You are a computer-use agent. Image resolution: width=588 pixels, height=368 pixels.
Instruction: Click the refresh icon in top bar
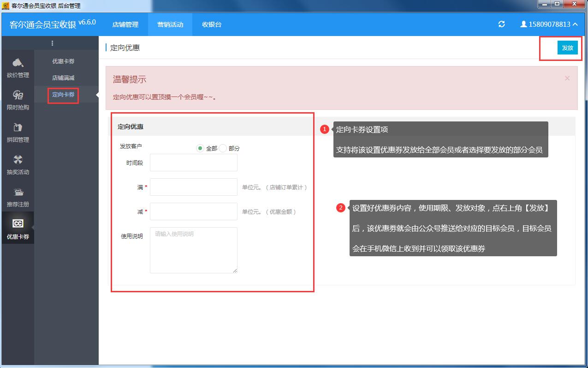pyautogui.click(x=502, y=24)
